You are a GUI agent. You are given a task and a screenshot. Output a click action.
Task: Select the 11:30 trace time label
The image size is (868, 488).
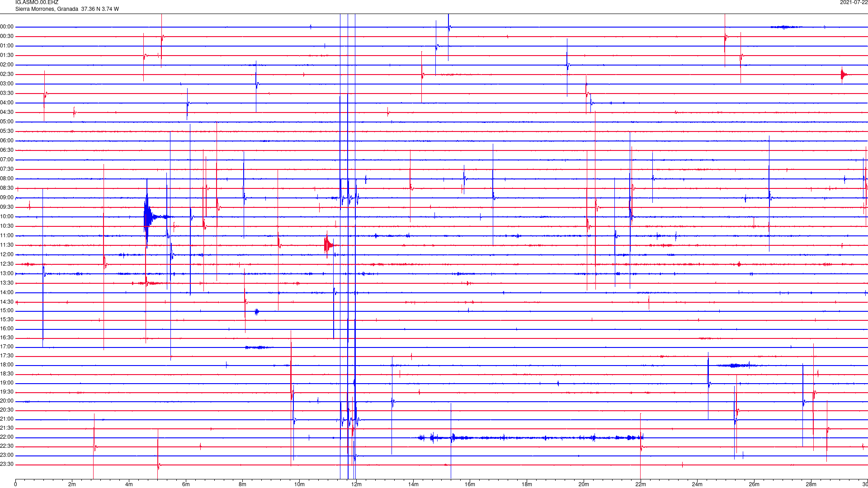[x=7, y=245]
